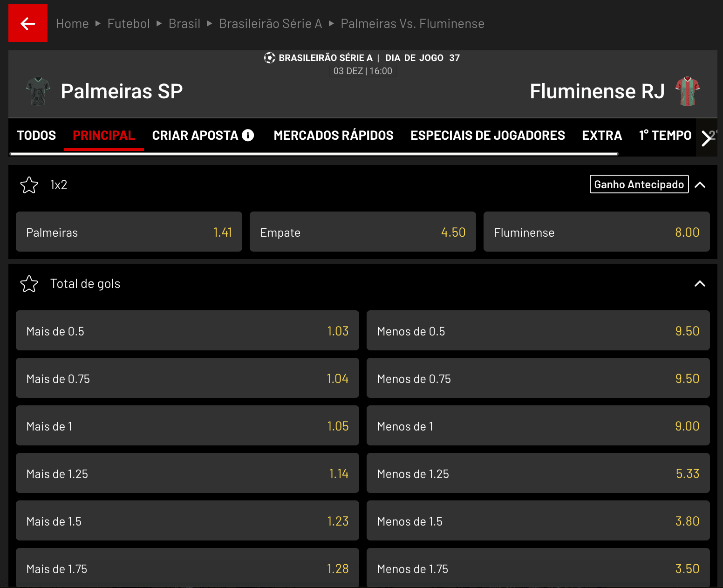Open the Criar Aposta info icon
The height and width of the screenshot is (588, 723).
click(248, 135)
